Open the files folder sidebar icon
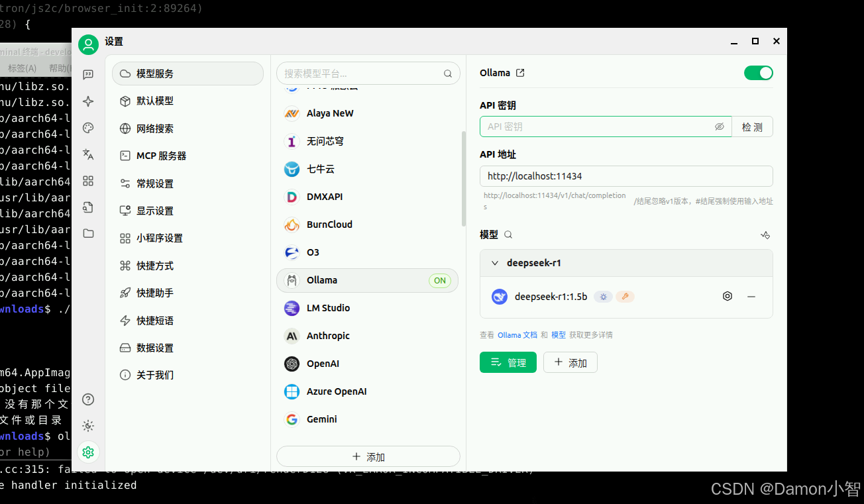This screenshot has width=864, height=504. (88, 233)
